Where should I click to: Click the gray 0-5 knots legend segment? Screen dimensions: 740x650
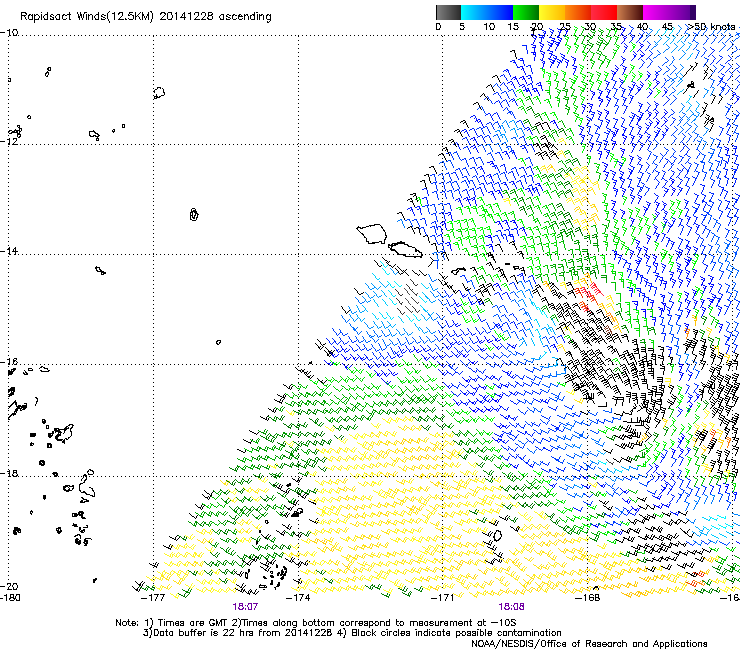pyautogui.click(x=448, y=12)
